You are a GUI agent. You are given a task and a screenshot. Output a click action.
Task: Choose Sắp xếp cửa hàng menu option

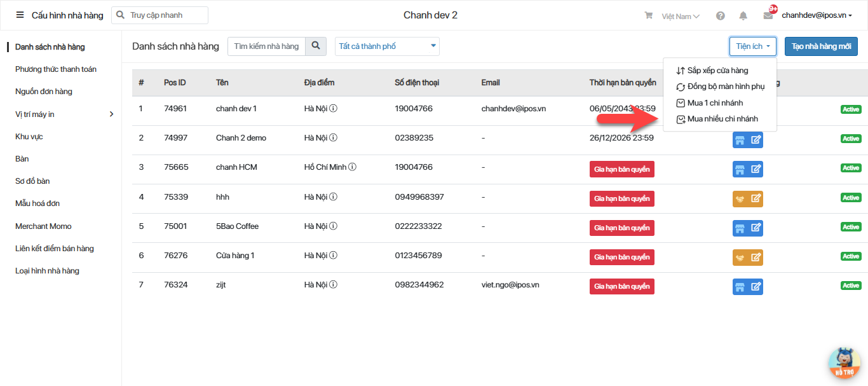tap(717, 71)
